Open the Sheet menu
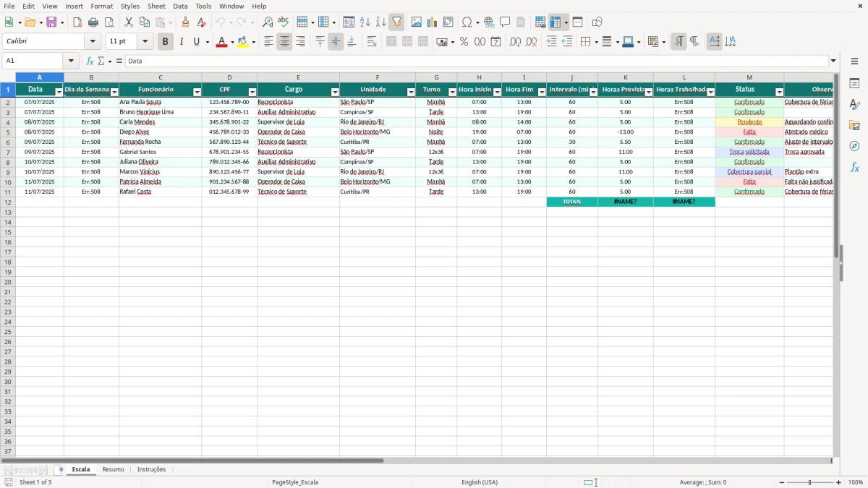This screenshot has height=488, width=868. point(156,6)
